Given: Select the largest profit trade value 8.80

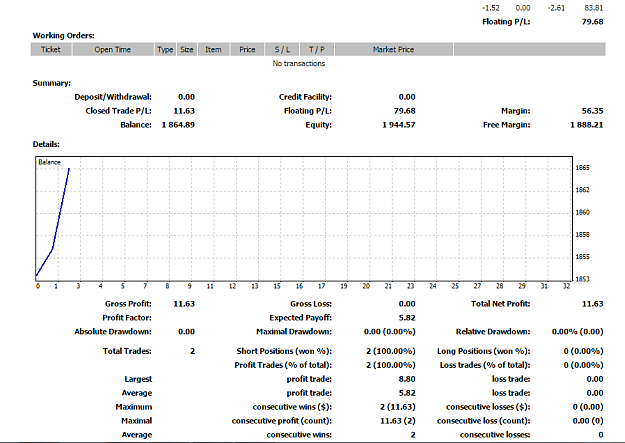Looking at the screenshot, I should tap(407, 379).
